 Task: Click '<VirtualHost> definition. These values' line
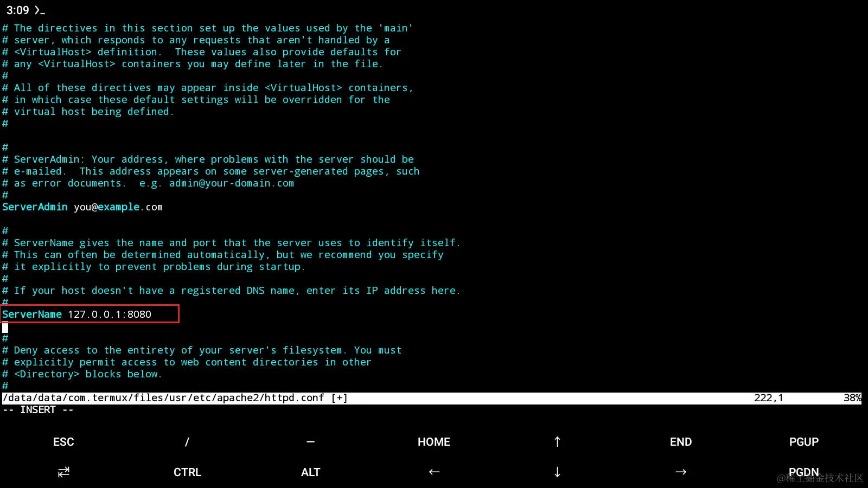point(202,52)
